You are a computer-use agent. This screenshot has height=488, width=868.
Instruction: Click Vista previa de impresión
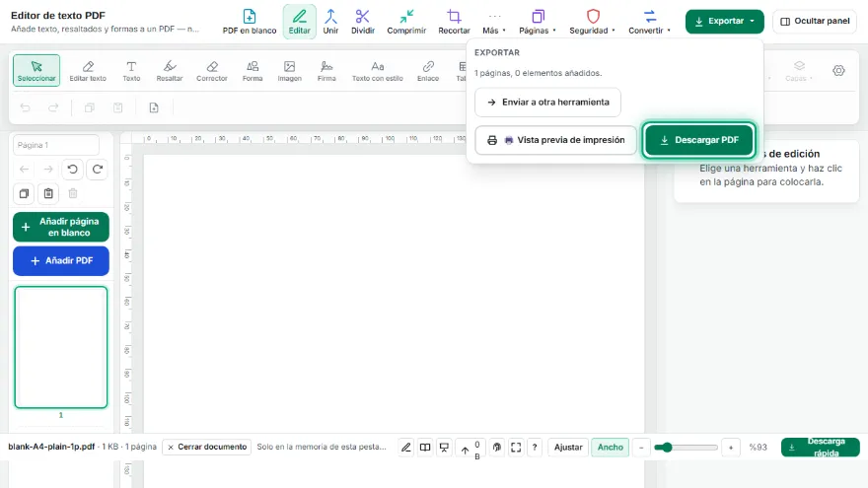[555, 140]
